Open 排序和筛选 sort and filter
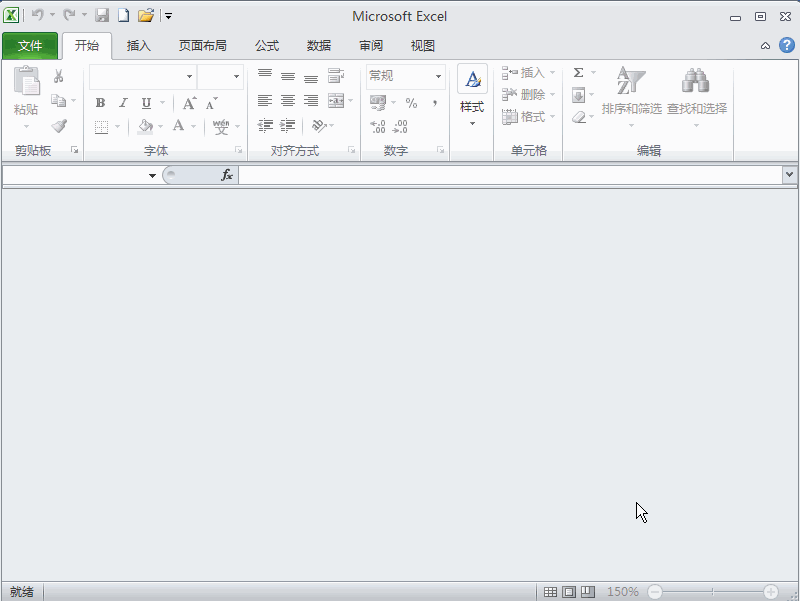This screenshot has height=601, width=800. pos(632,97)
